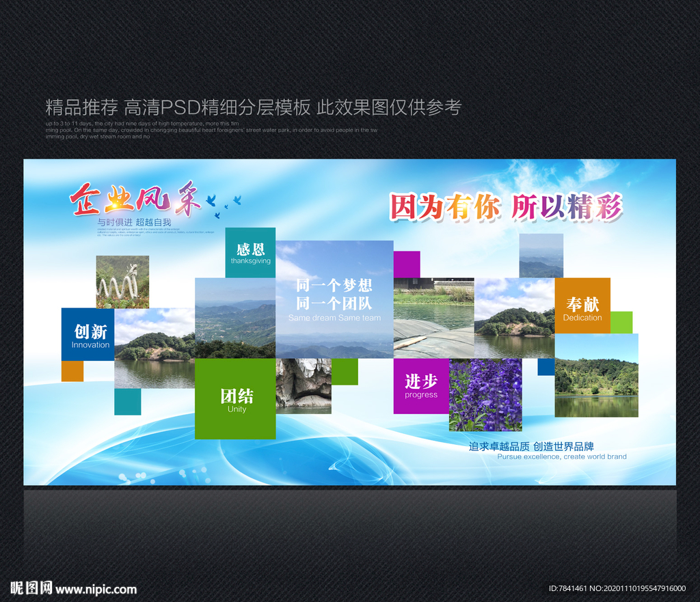
Task: Select the pond with tarp photo
Action: point(434,318)
